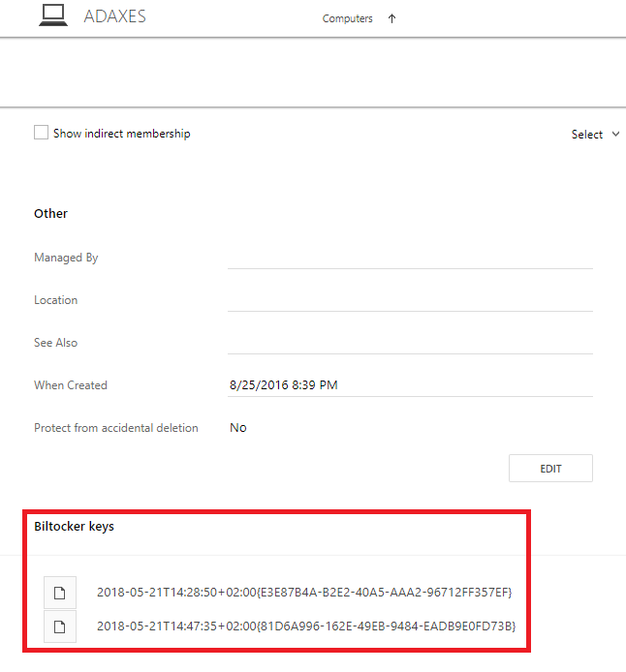Click the up arrow next to Computers

tap(391, 18)
